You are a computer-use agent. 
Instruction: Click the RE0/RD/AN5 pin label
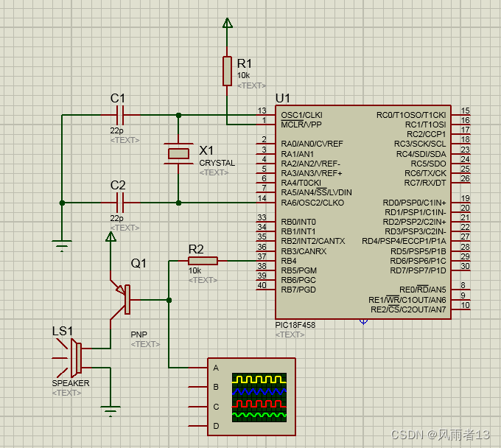click(422, 289)
